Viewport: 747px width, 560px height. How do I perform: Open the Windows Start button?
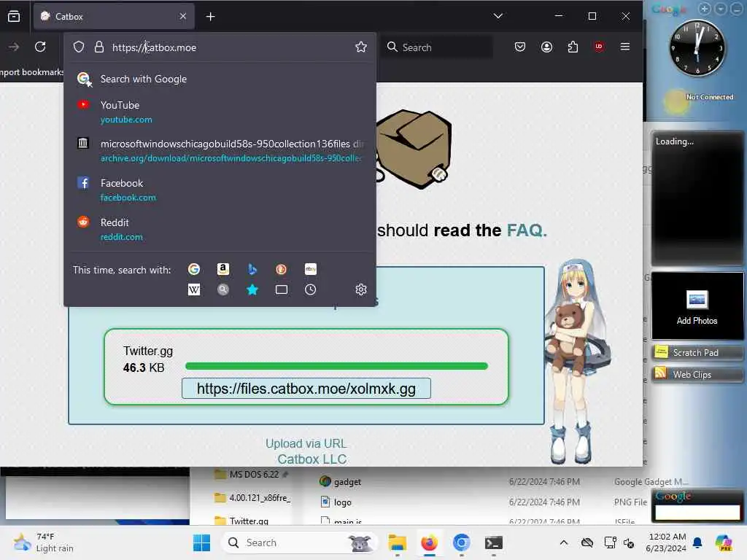[x=201, y=542]
